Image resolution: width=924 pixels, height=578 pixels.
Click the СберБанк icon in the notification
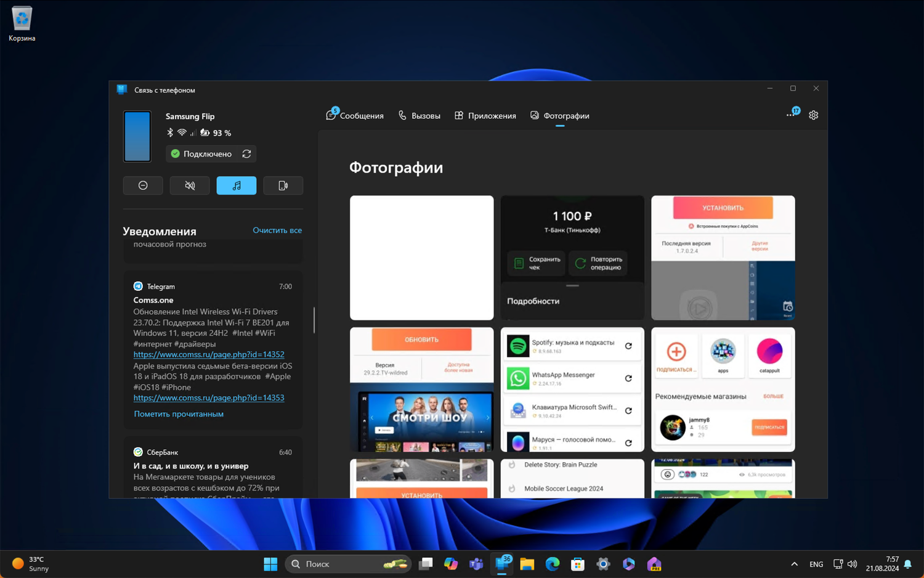138,452
